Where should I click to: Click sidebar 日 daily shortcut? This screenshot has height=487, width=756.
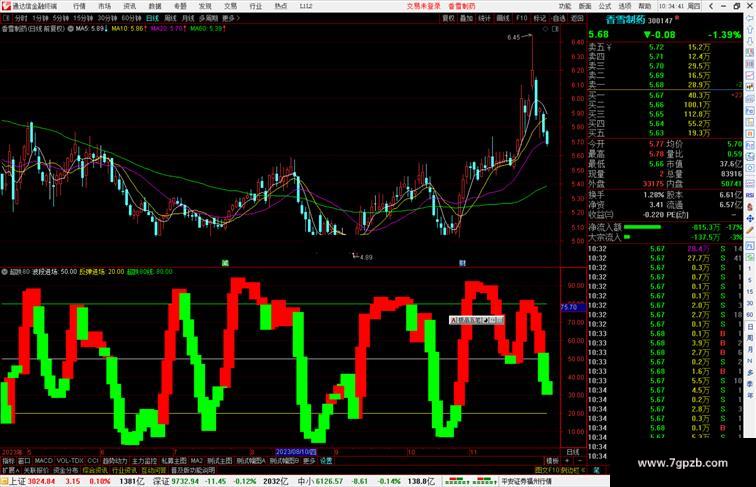point(750,327)
